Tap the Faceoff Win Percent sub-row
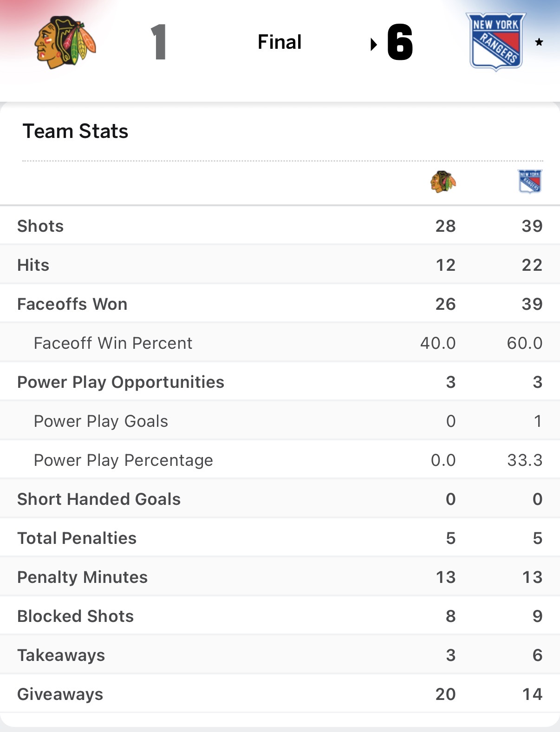Image resolution: width=560 pixels, height=732 pixels. [113, 343]
